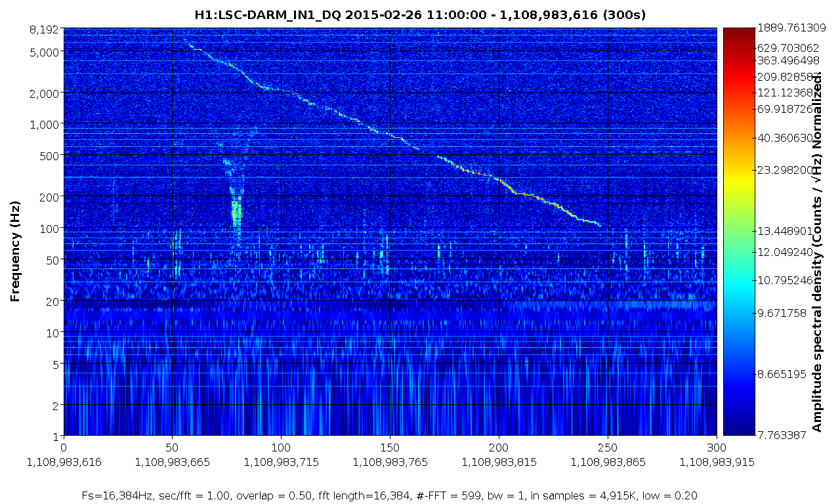
Task: Select the GPS time label 1,108,983,765
Action: coord(390,462)
